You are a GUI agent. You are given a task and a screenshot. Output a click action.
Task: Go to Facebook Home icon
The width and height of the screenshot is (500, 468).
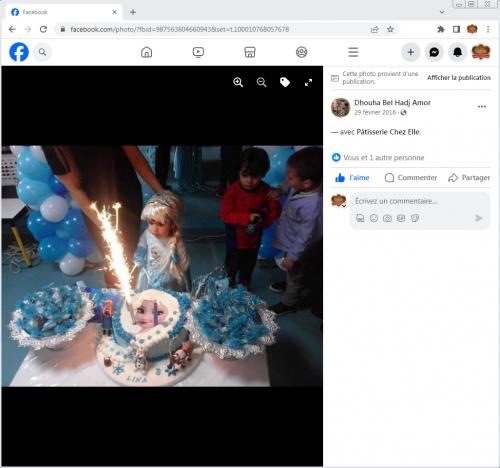tap(146, 52)
